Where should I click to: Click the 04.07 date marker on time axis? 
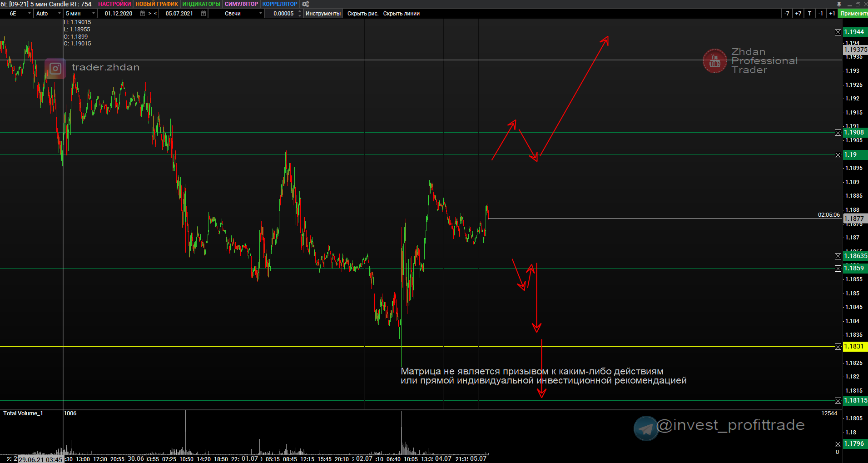click(443, 459)
